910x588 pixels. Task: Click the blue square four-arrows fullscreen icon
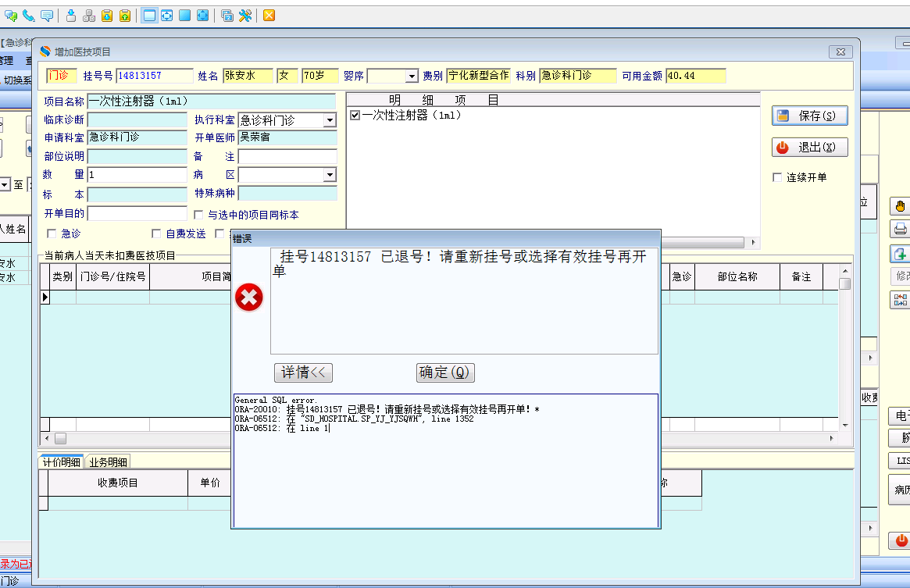202,16
